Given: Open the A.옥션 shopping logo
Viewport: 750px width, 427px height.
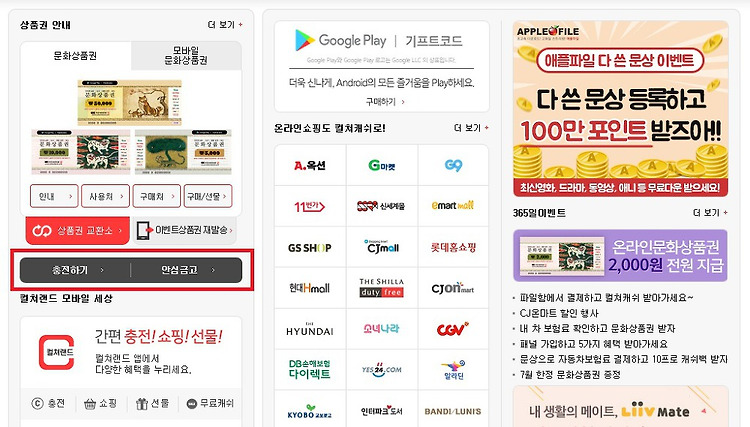Looking at the screenshot, I should click(x=310, y=165).
